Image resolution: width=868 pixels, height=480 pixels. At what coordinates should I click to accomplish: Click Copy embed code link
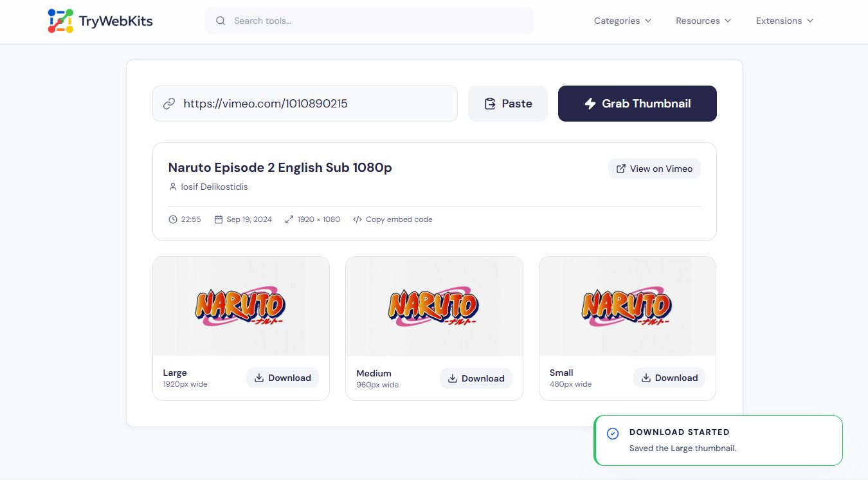[399, 219]
